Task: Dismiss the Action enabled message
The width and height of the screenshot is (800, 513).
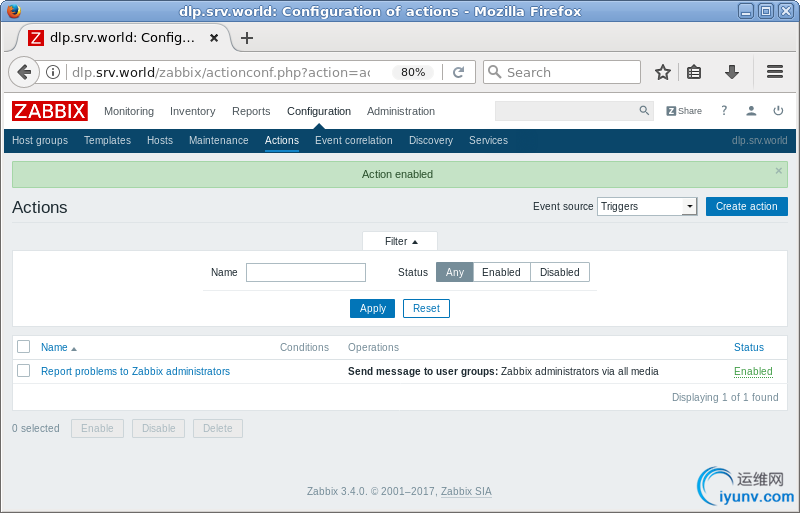Action: [779, 170]
